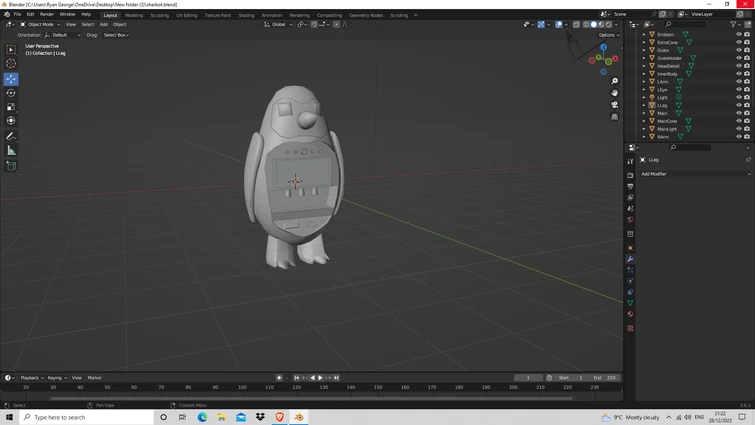
Task: Switch to the Sculpting workspace tab
Action: [159, 15]
